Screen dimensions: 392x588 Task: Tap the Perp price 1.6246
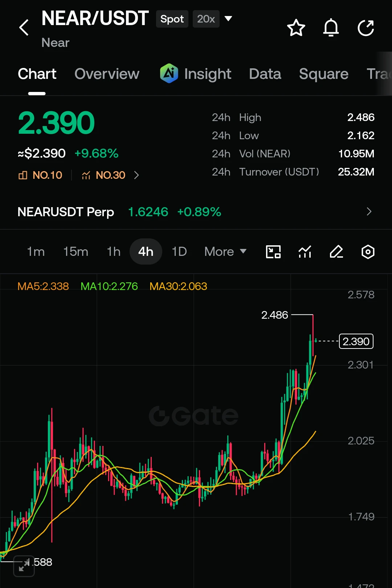(x=148, y=212)
